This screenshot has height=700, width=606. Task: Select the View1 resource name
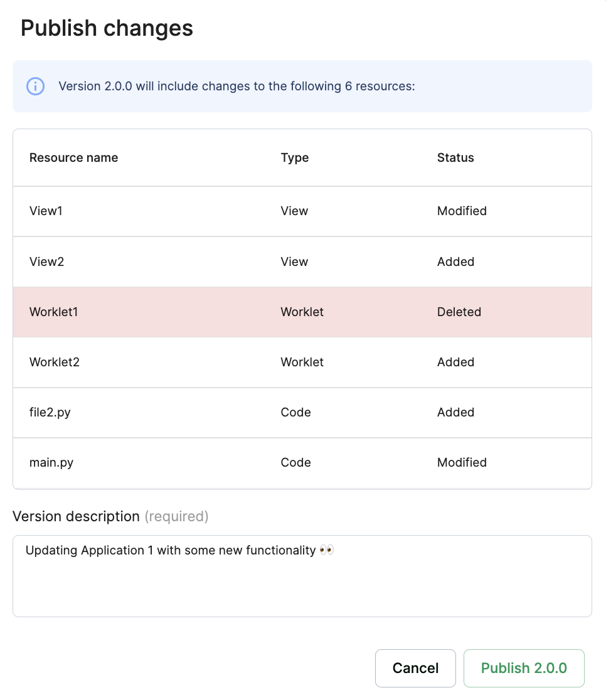pos(46,211)
